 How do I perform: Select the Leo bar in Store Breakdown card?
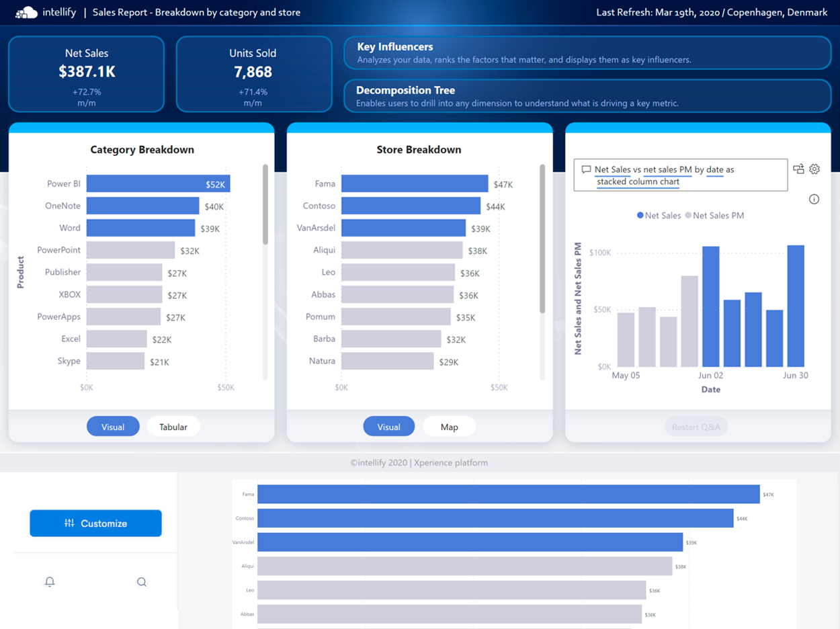398,272
